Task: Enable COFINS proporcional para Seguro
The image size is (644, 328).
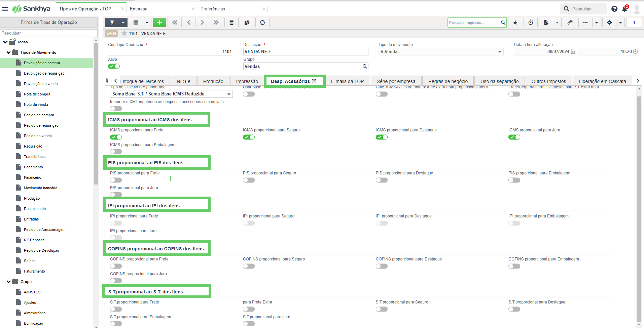Action: 249,266
